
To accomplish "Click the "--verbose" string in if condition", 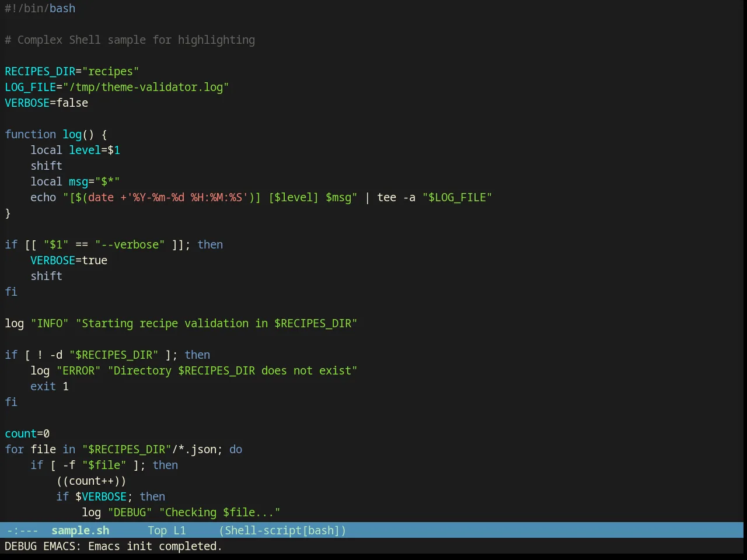I will pyautogui.click(x=130, y=244).
